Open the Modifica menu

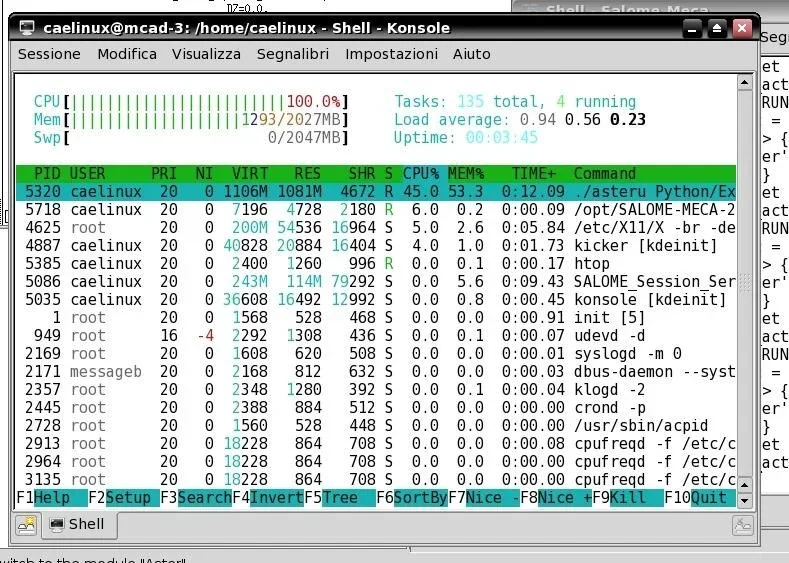click(x=127, y=54)
